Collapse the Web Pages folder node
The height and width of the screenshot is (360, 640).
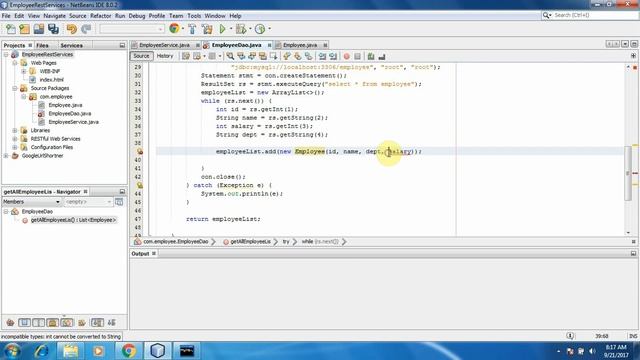tap(15, 63)
